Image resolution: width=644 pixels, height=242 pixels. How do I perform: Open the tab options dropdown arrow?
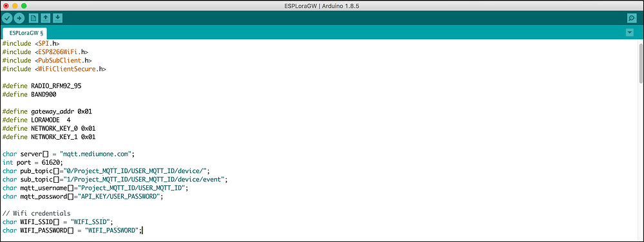[x=630, y=32]
